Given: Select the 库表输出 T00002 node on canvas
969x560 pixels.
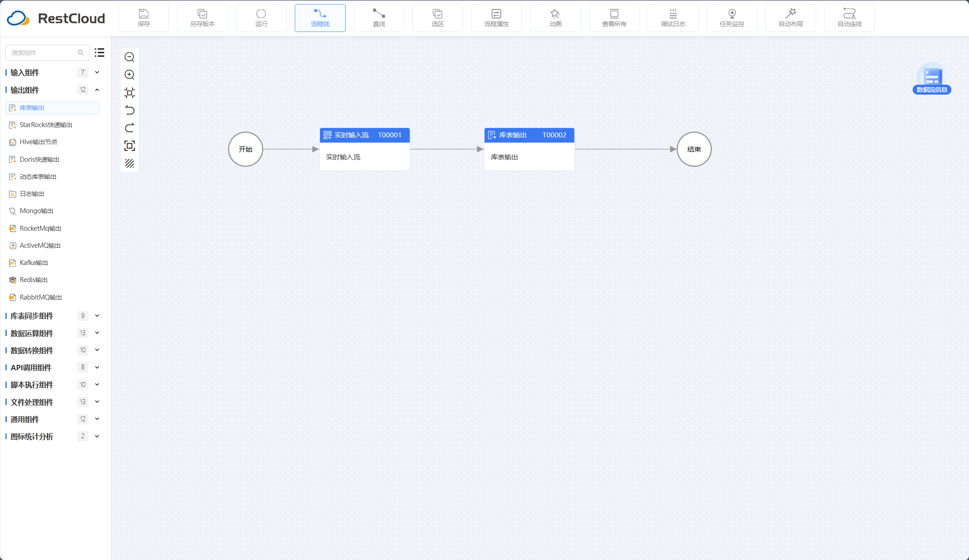Looking at the screenshot, I should pyautogui.click(x=529, y=149).
